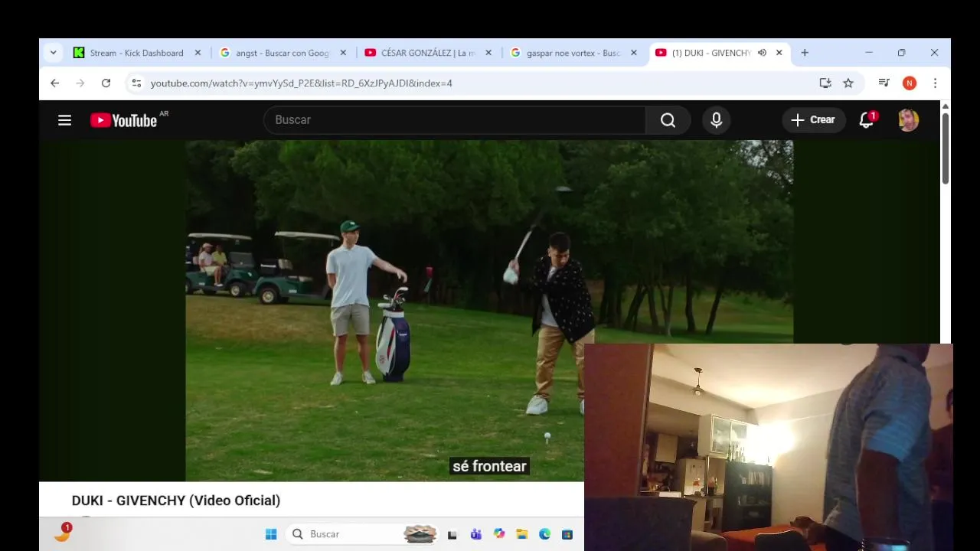This screenshot has width=980, height=551.
Task: Open Chrome three-dot menu
Action: (x=935, y=83)
